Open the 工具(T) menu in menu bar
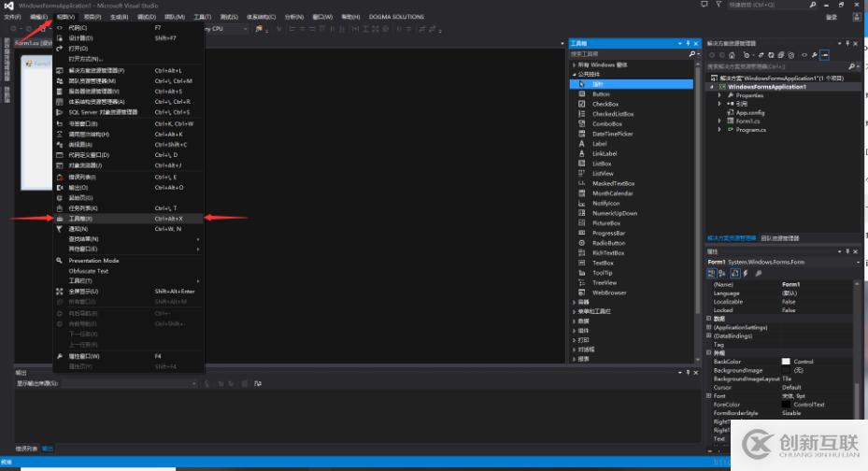868x471 pixels. click(x=202, y=17)
